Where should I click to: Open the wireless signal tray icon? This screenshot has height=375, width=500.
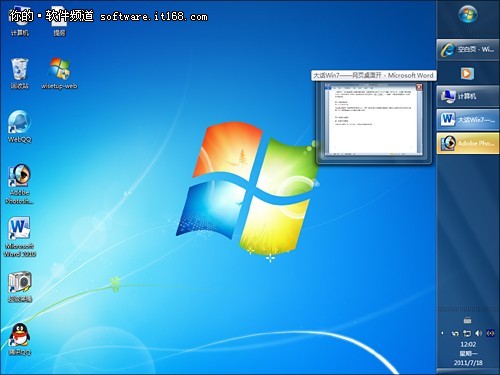tap(490, 333)
